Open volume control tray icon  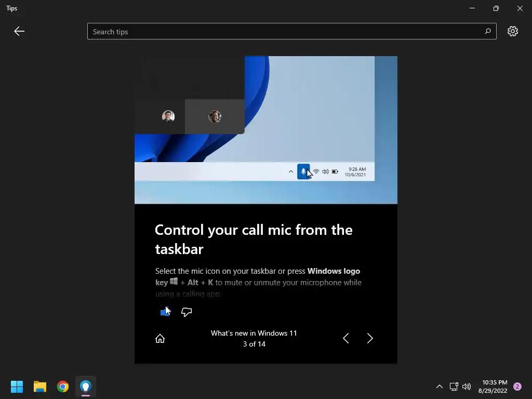[467, 387]
